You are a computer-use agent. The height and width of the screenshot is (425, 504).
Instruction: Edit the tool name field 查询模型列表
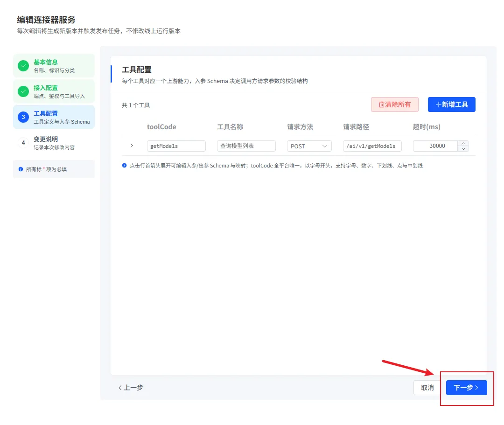pyautogui.click(x=246, y=146)
